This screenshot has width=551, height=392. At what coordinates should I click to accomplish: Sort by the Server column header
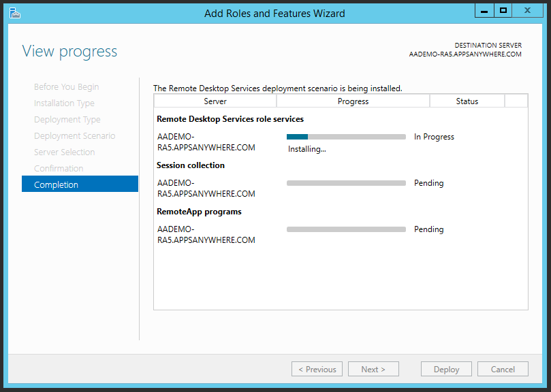click(x=215, y=101)
